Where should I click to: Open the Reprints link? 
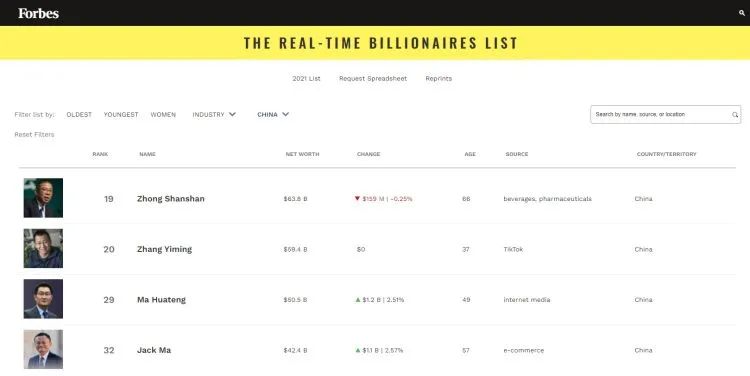tap(439, 78)
